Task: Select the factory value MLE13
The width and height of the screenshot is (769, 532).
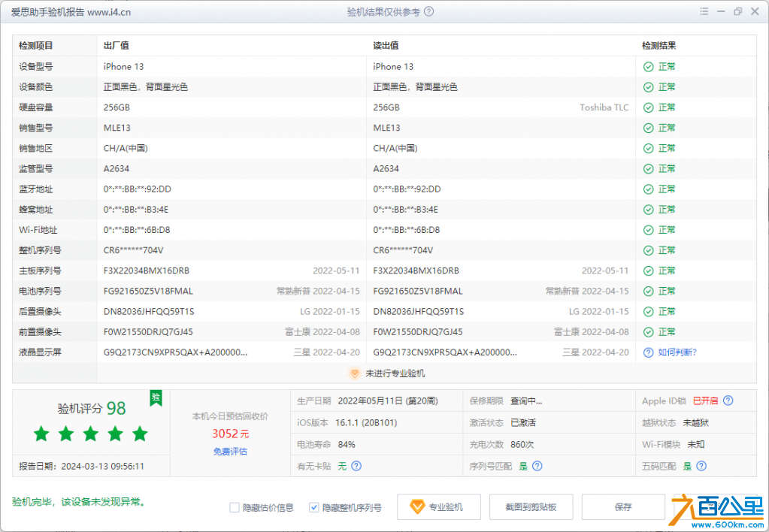Action: [117, 128]
